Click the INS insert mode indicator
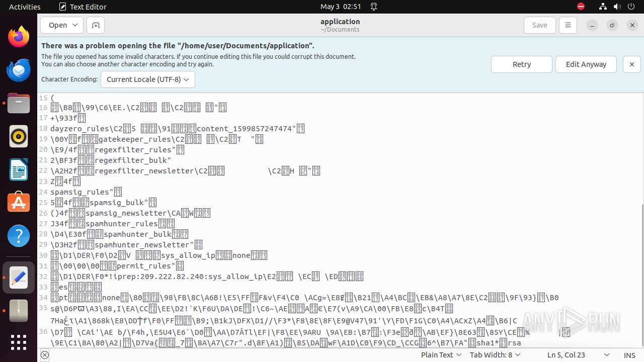This screenshot has width=644, height=362. [x=629, y=355]
